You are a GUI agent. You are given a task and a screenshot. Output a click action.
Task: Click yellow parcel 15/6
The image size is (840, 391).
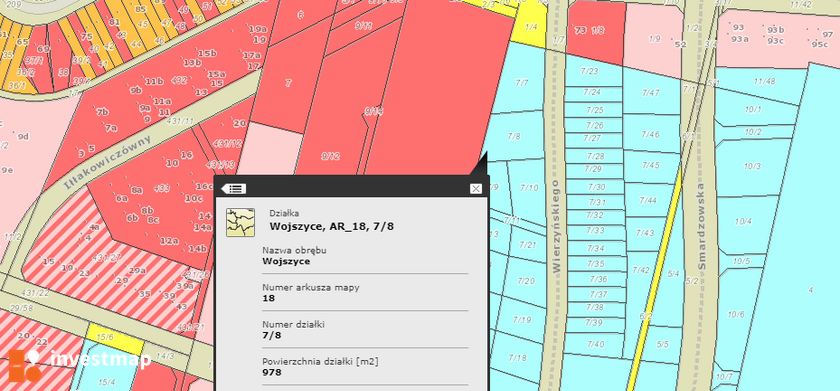(106, 336)
